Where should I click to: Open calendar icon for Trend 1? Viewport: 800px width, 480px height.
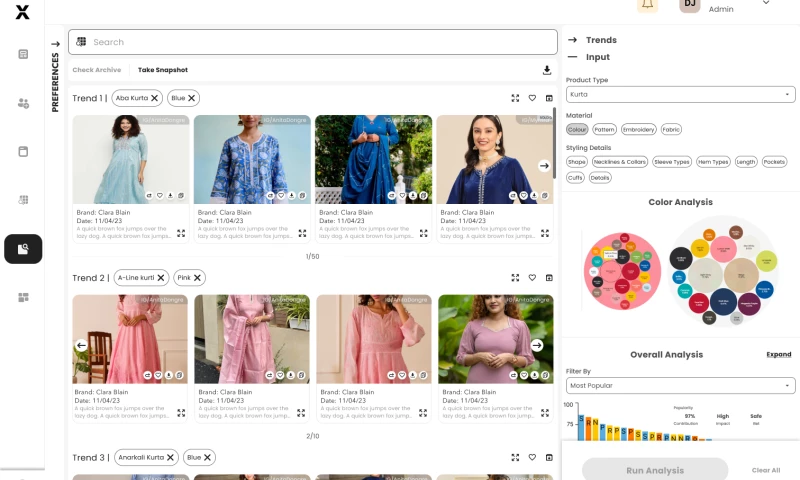point(549,98)
